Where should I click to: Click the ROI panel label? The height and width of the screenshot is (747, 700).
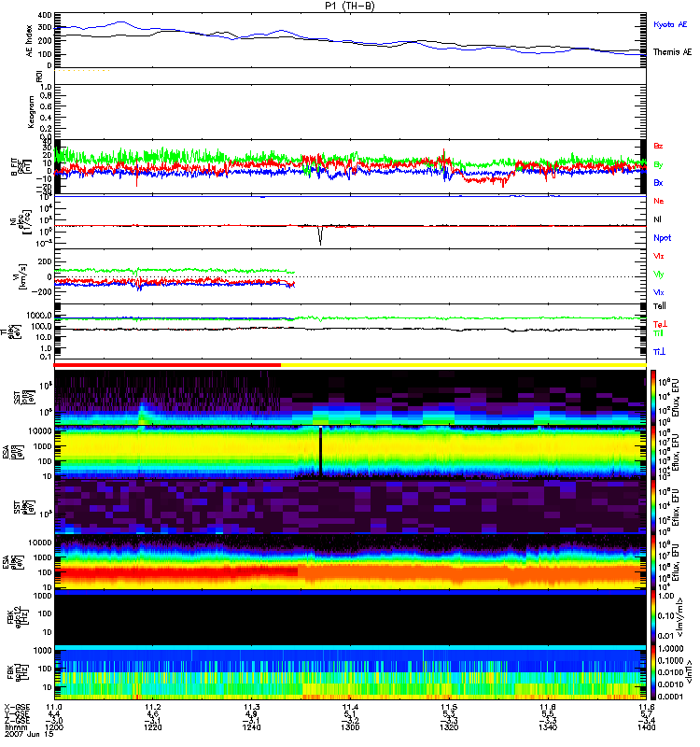point(39,77)
